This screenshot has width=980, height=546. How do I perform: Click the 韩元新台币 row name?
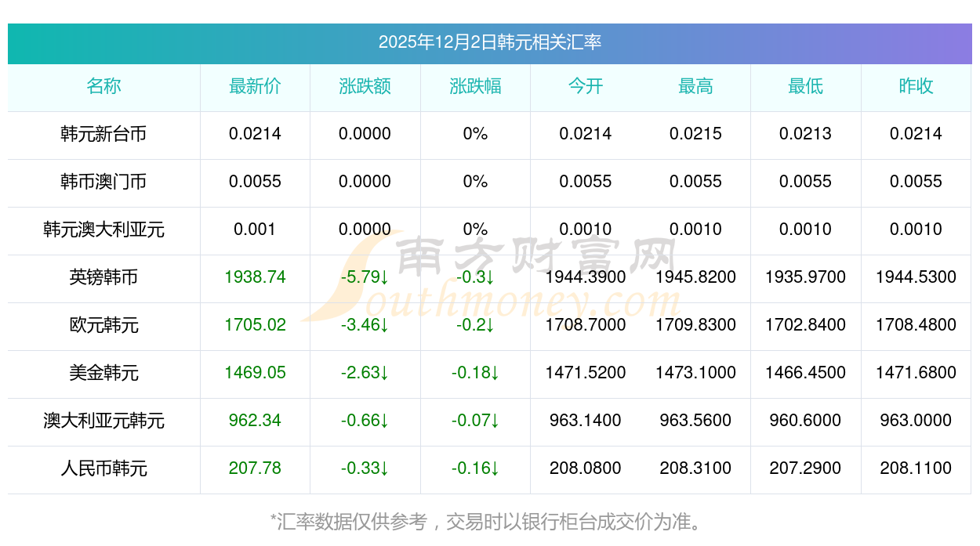pyautogui.click(x=104, y=134)
